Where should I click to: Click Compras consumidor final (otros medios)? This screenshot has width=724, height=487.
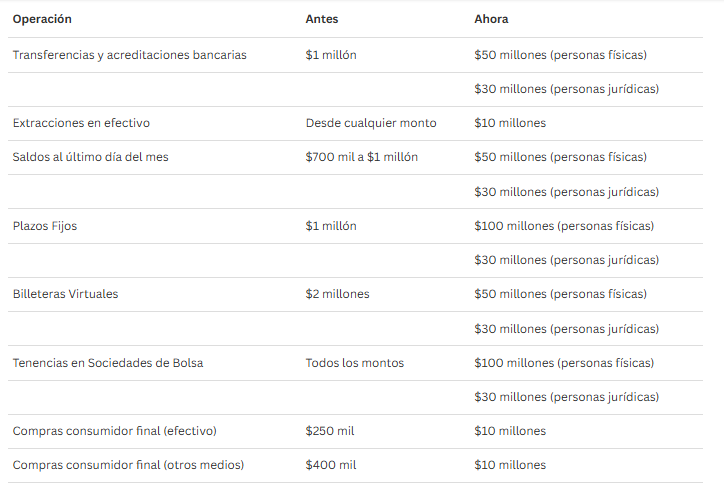point(128,465)
